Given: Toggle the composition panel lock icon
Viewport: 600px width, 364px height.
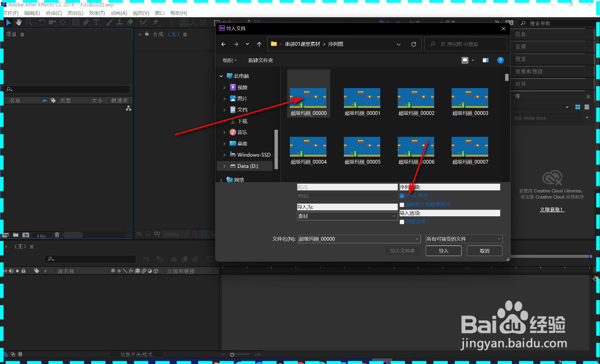Looking at the screenshot, I should [147, 34].
